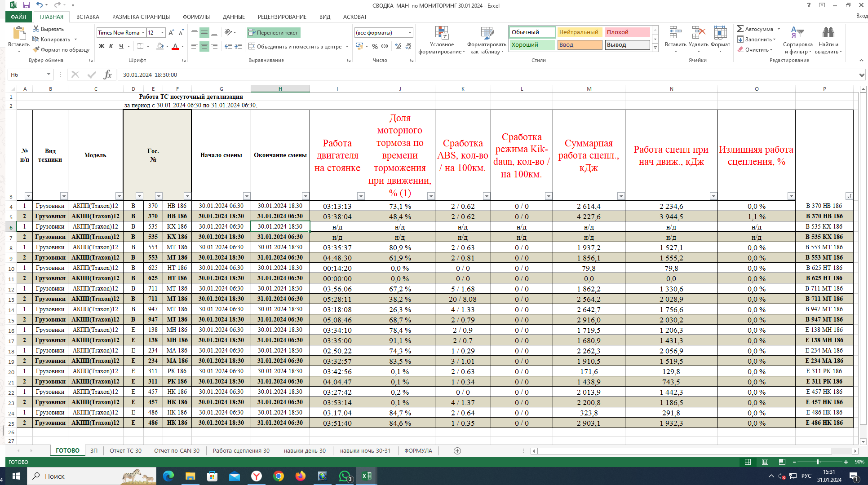868x485 pixels.
Task: Click AutoSum (Автосумма)
Action: tap(755, 29)
